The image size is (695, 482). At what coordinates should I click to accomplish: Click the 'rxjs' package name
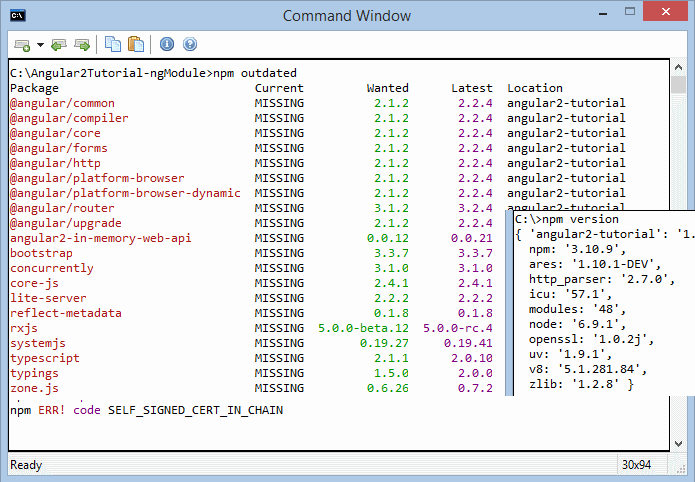24,329
